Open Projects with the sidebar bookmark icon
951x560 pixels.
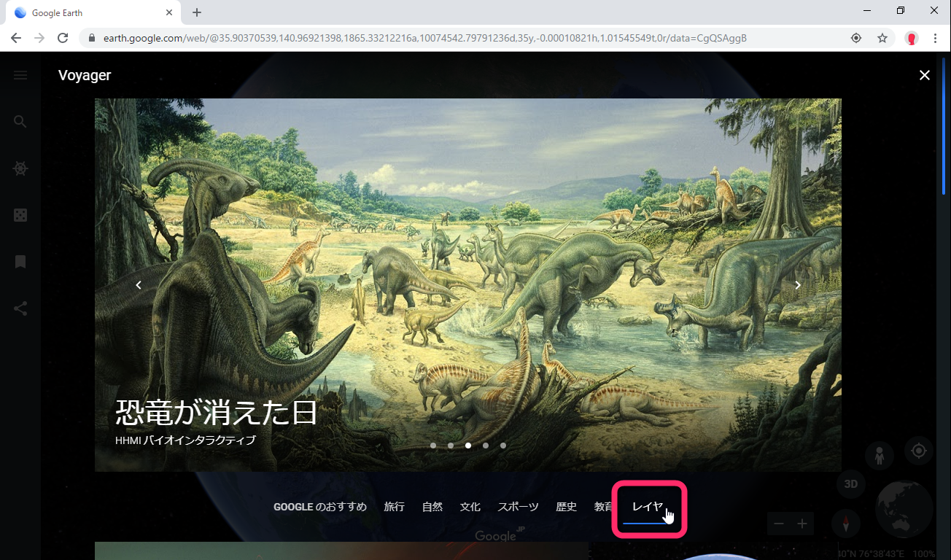20,262
